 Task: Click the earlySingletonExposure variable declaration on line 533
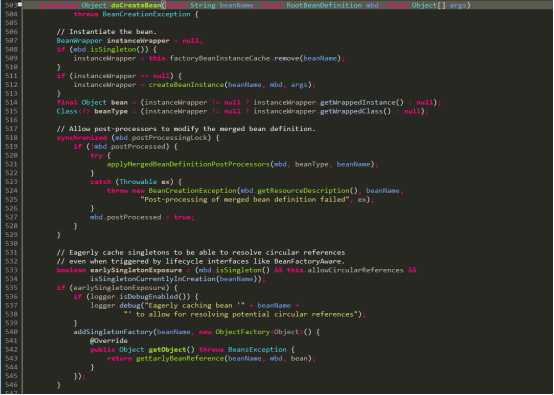[136, 270]
